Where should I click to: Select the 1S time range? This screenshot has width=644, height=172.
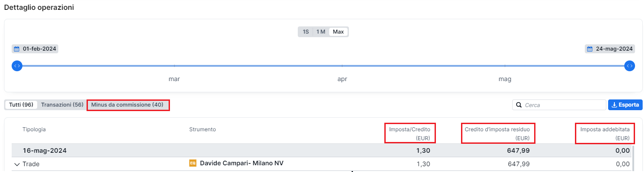[x=306, y=32]
